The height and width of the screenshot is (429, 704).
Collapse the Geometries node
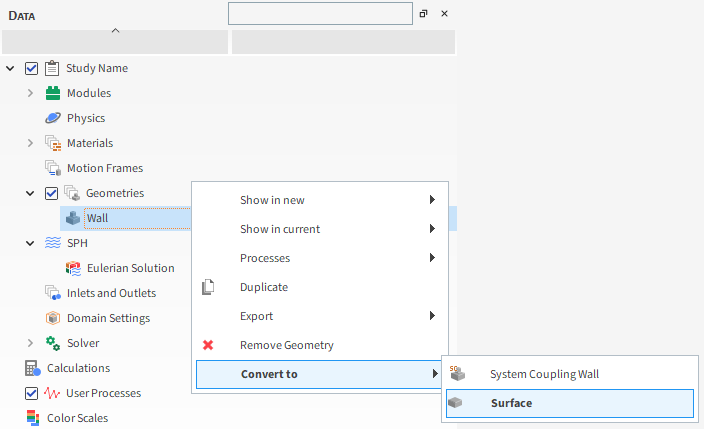pos(30,193)
